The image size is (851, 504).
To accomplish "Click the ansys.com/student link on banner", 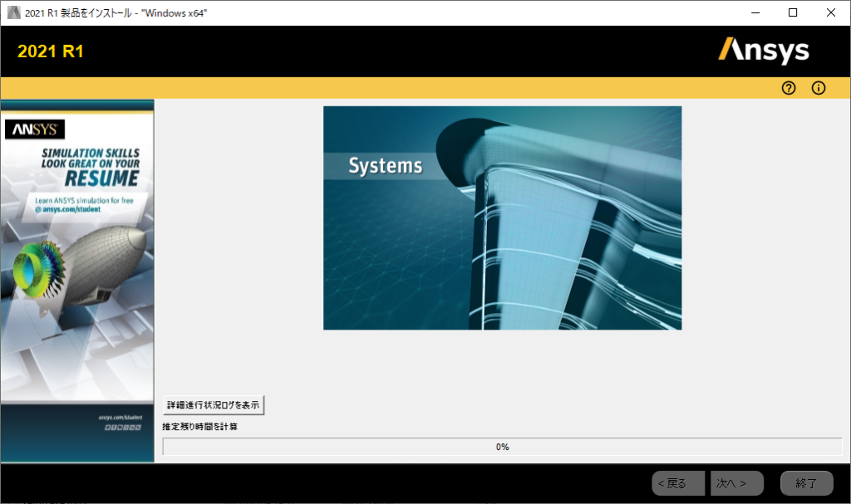I will point(71,209).
